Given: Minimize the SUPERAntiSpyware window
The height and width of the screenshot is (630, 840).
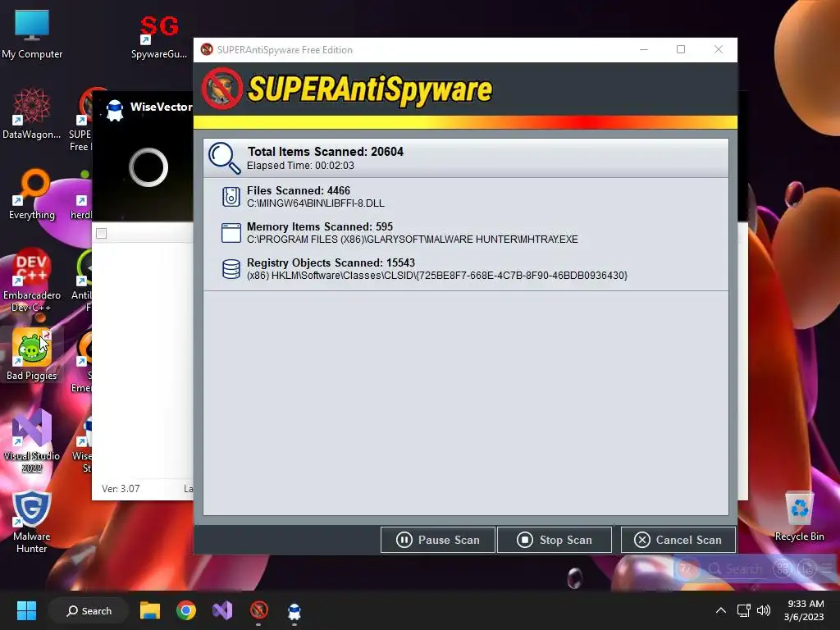Looking at the screenshot, I should point(644,49).
